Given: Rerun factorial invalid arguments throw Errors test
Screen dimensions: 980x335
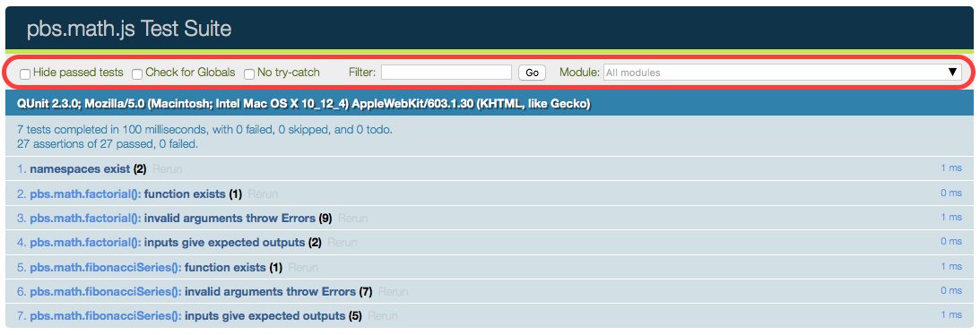Looking at the screenshot, I should [x=352, y=219].
